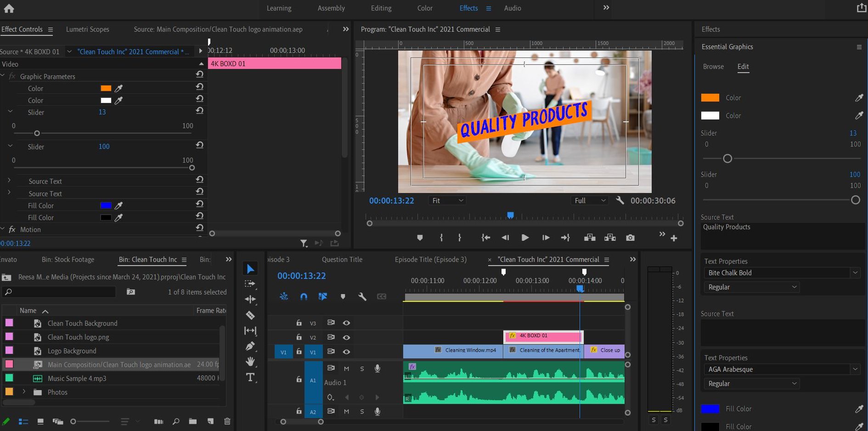The height and width of the screenshot is (431, 868).
Task: Open the Lumetri Scopes tab
Action: pos(87,29)
